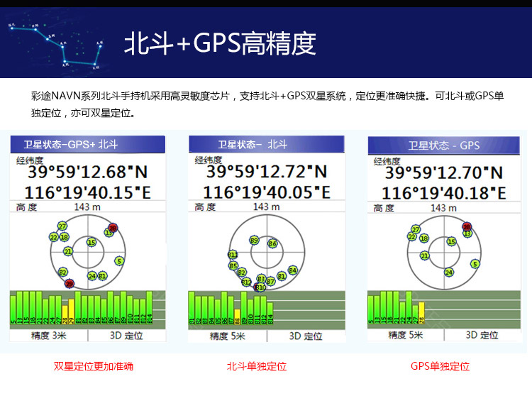The image size is (532, 396).
Task: Click the red caption 双星定位更加准确
Action: click(x=94, y=366)
